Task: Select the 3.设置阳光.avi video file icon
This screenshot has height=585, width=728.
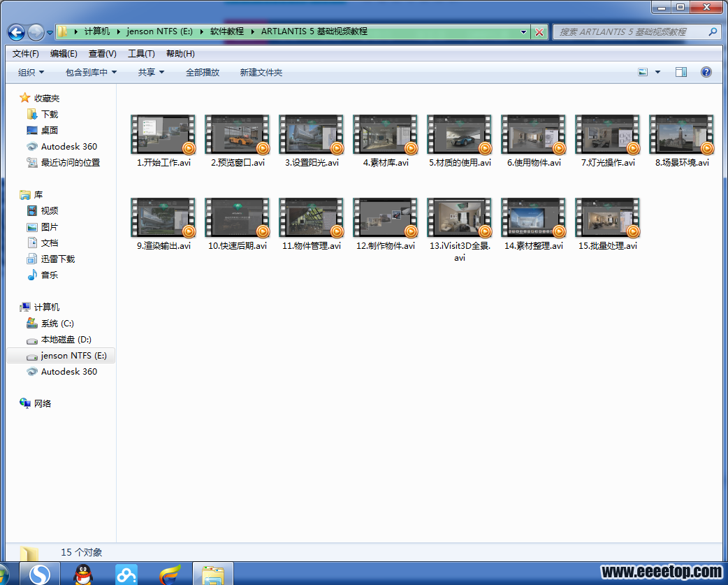Action: tap(311, 134)
